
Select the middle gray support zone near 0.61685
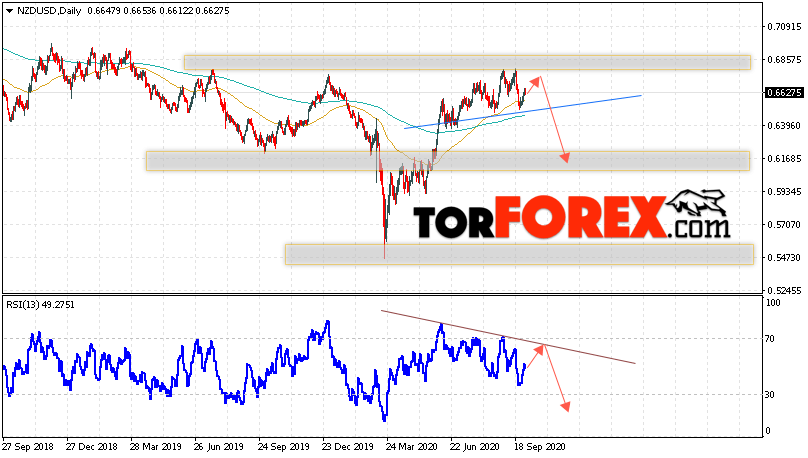pyautogui.click(x=447, y=161)
